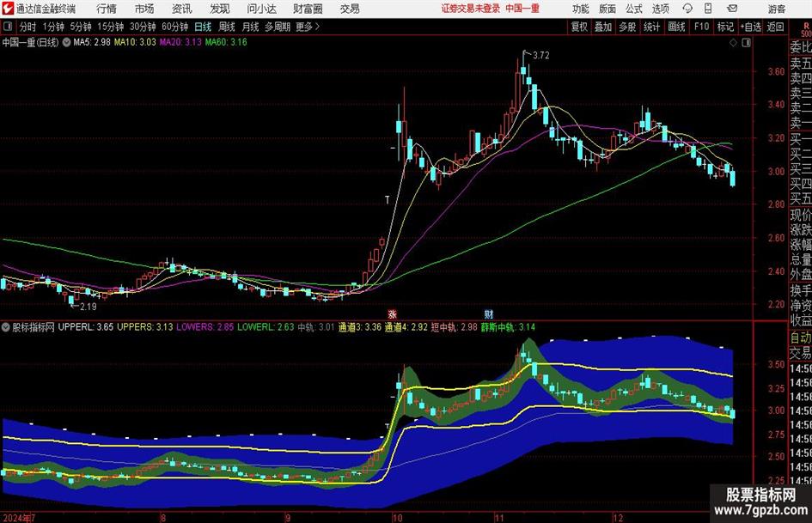This screenshot has height=523, width=812.
Task: Click the UPPERL: 3.65 indicator value
Action: [x=86, y=327]
